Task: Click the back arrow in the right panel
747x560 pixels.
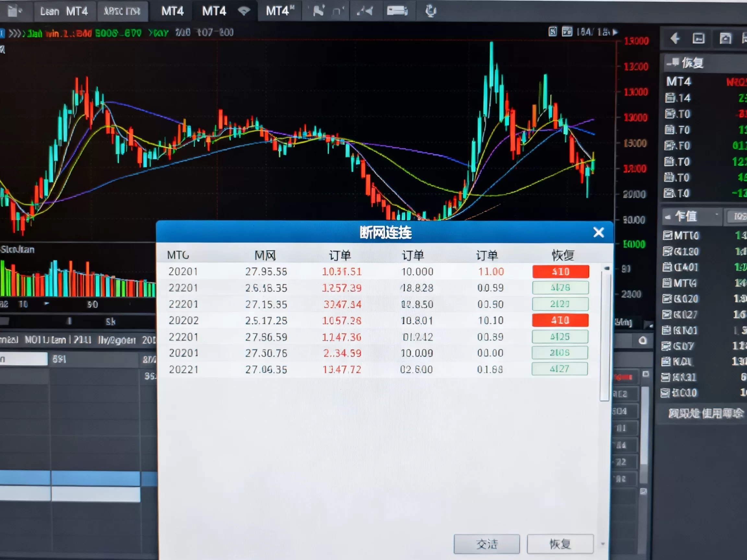Action: (x=675, y=38)
